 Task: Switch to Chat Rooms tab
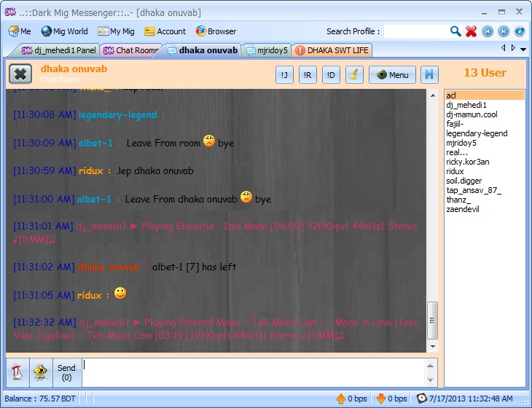coord(131,50)
